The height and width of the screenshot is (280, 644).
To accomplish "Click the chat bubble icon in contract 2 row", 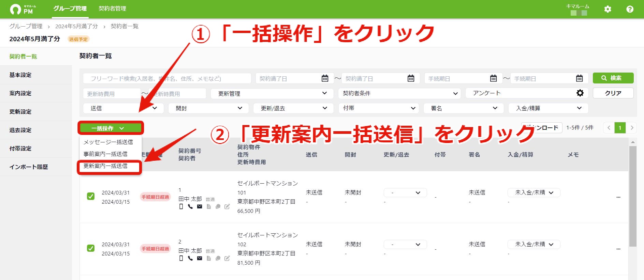I will 218,258.
